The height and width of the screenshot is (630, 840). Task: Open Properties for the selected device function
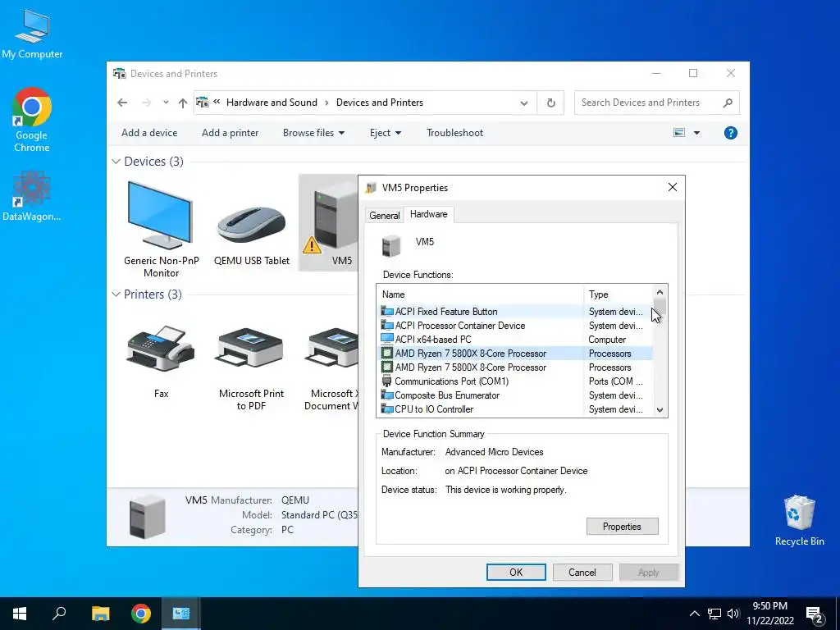[x=622, y=526]
